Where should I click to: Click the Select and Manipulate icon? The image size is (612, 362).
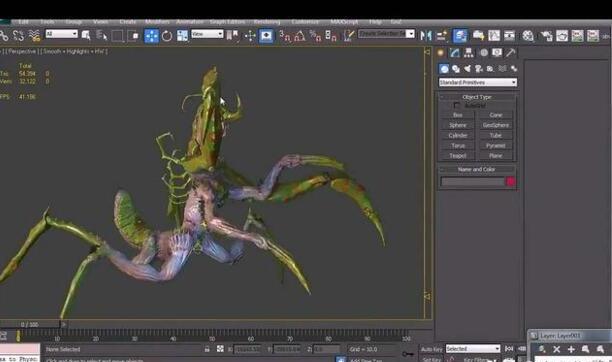click(250, 36)
